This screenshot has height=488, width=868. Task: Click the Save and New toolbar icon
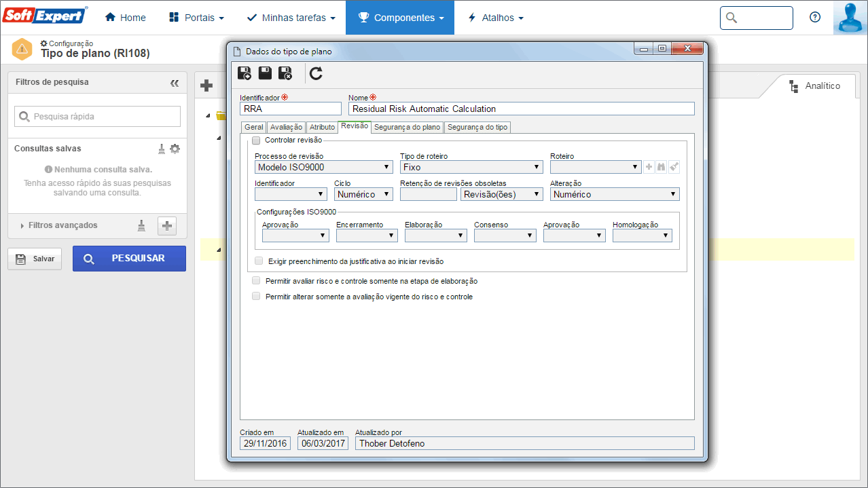coord(245,73)
